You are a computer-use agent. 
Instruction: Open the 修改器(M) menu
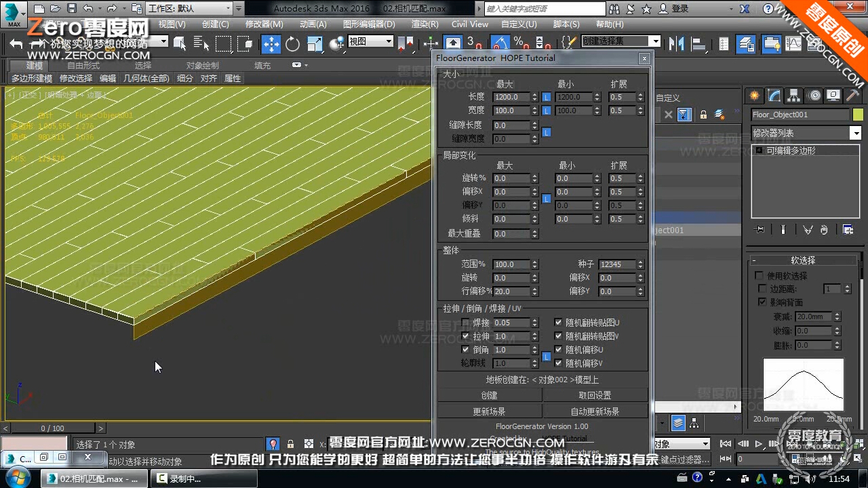point(264,24)
